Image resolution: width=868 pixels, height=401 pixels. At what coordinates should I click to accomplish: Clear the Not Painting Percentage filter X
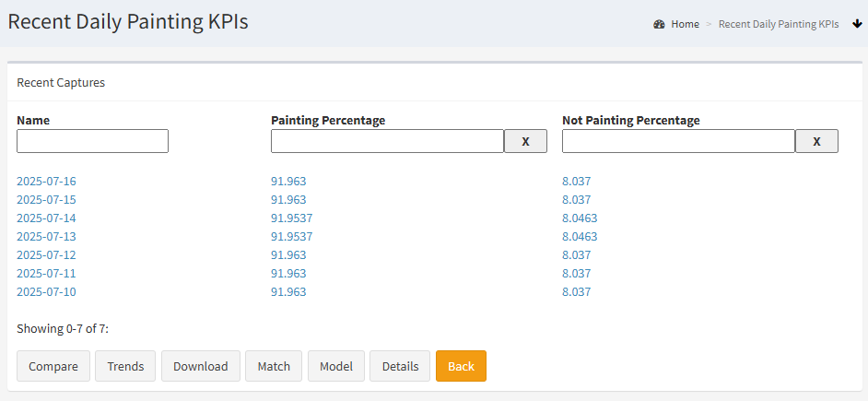point(816,141)
